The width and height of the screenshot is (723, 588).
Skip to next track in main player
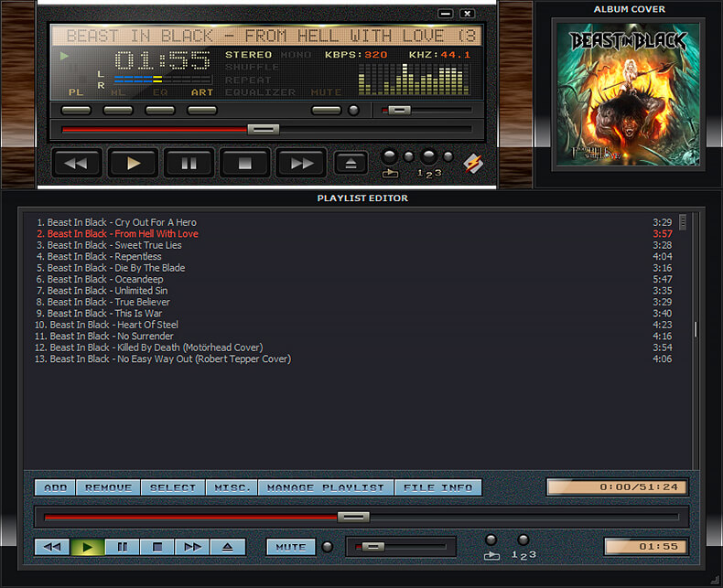(x=301, y=163)
